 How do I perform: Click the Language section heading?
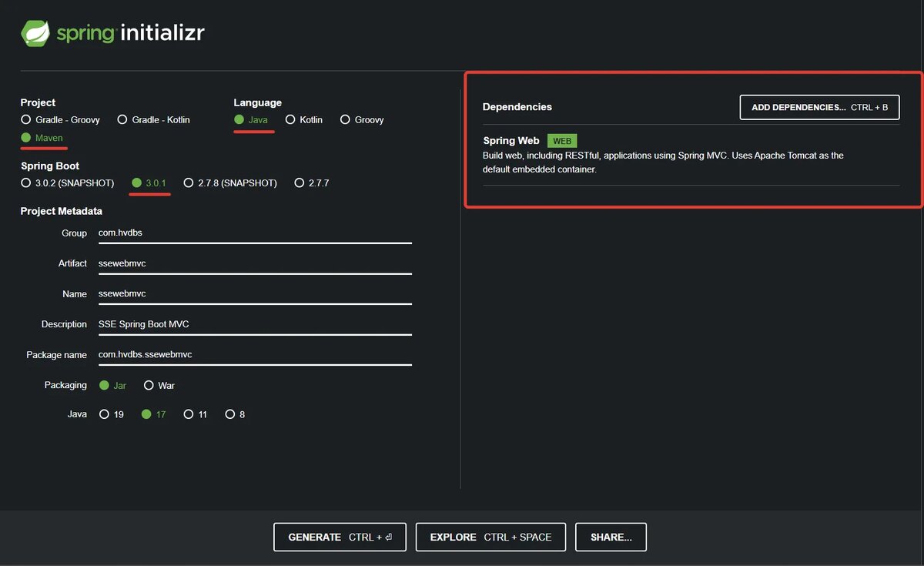pos(258,102)
